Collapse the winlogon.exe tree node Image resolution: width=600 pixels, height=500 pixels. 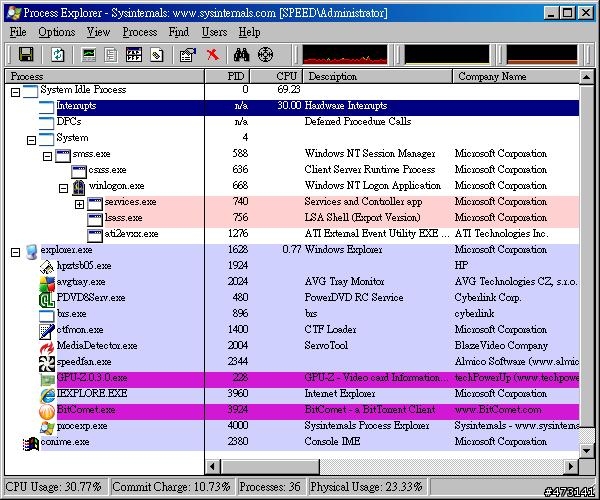click(x=63, y=186)
